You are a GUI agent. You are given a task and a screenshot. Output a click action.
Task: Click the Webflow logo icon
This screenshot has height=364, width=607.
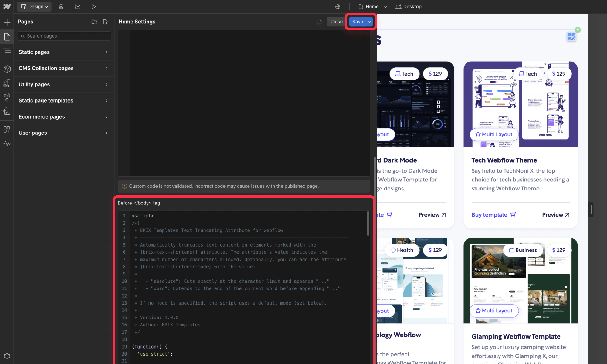point(7,6)
